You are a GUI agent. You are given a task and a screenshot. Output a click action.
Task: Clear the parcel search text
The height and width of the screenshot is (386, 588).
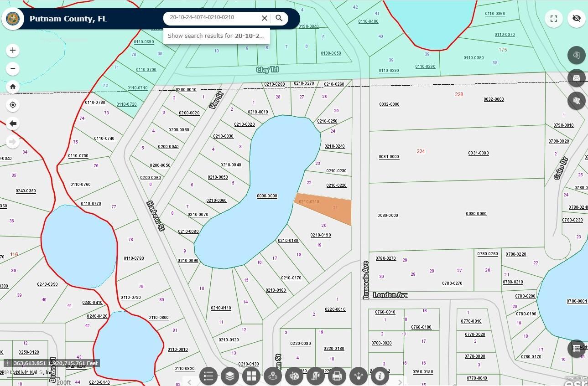coord(264,18)
